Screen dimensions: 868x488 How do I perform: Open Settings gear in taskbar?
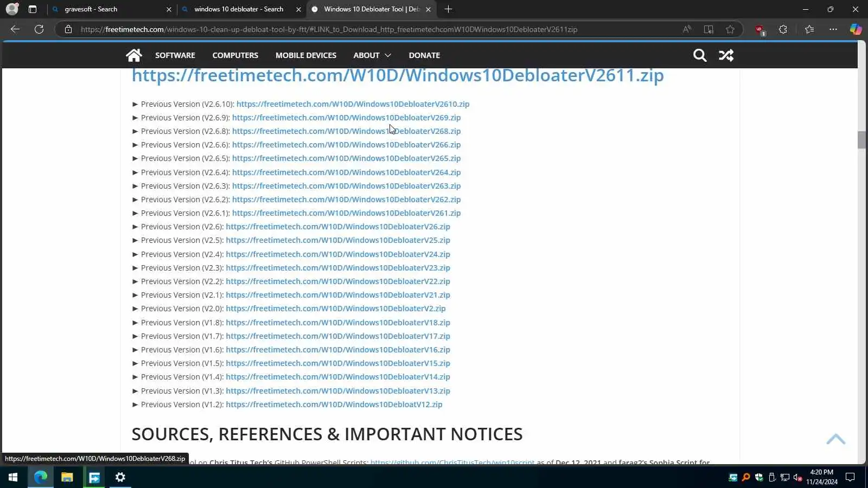pyautogui.click(x=120, y=477)
